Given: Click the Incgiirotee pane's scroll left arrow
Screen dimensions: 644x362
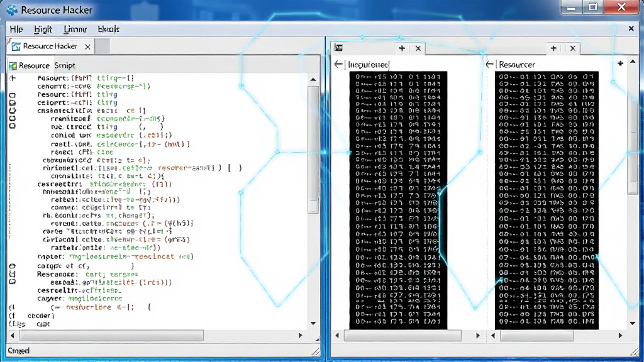Looking at the screenshot, I should [337, 336].
